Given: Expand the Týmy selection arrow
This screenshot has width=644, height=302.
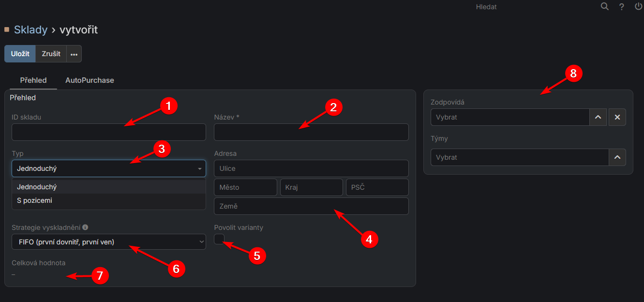Looking at the screenshot, I should pyautogui.click(x=617, y=157).
